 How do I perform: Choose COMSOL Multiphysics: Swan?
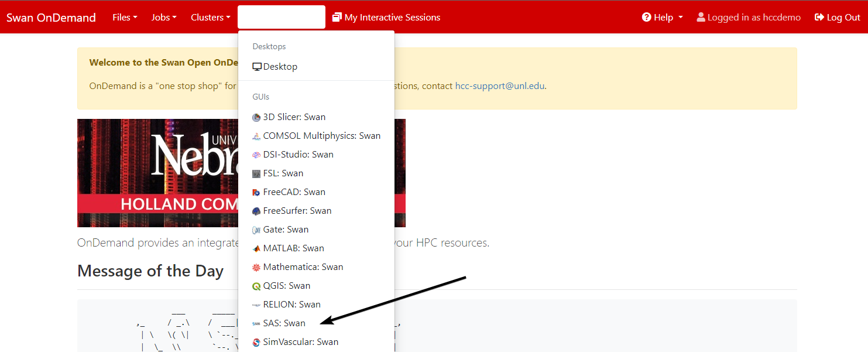(x=316, y=136)
